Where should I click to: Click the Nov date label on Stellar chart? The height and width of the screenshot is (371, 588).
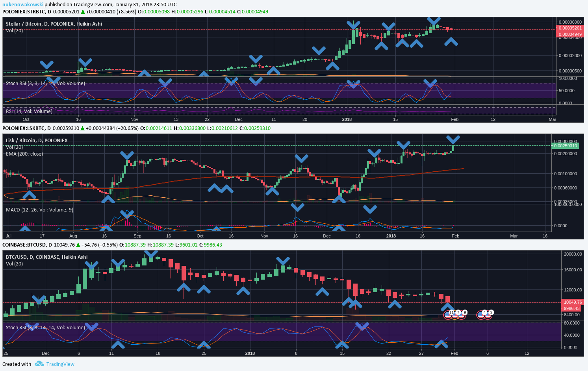pyautogui.click(x=134, y=119)
